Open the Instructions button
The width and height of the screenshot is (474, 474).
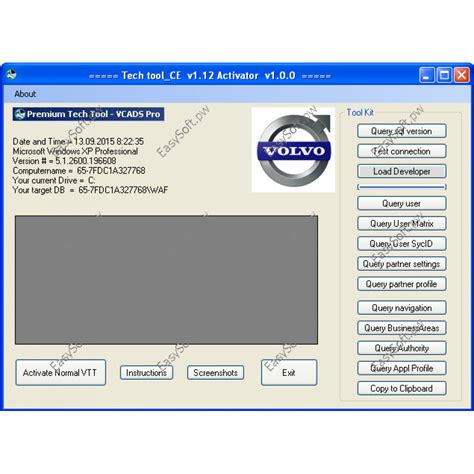(x=147, y=373)
